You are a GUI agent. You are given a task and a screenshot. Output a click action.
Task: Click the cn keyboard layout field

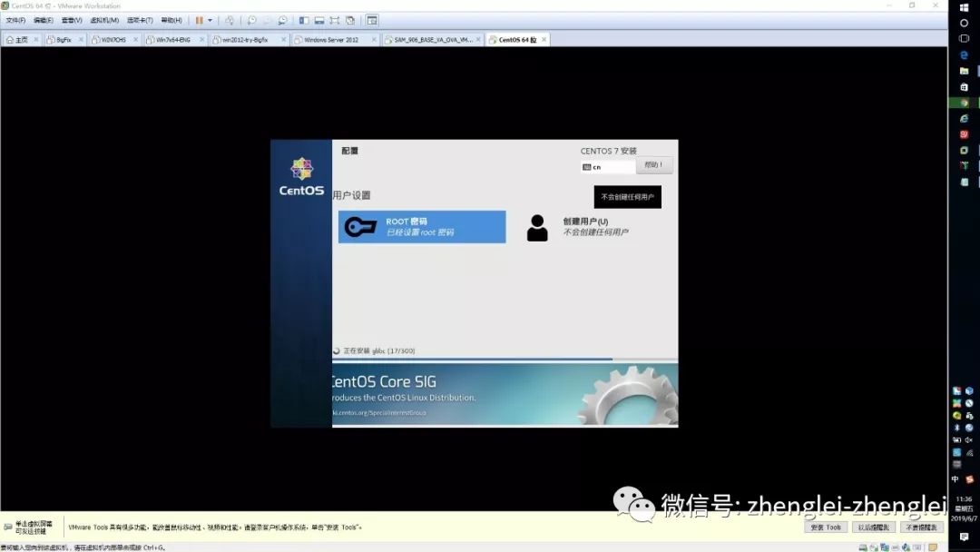pos(607,167)
